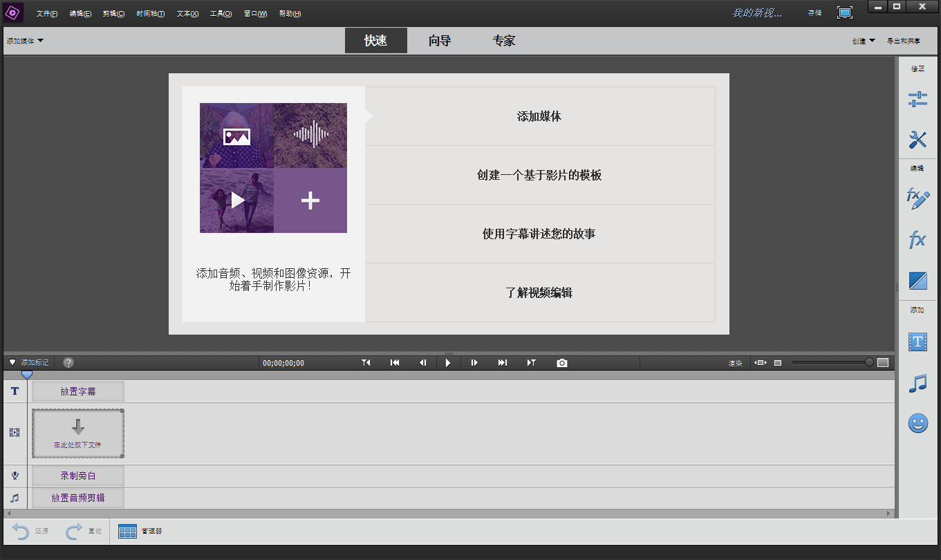
Task: Expand the 添加媒体 dropdown
Action: [25, 41]
